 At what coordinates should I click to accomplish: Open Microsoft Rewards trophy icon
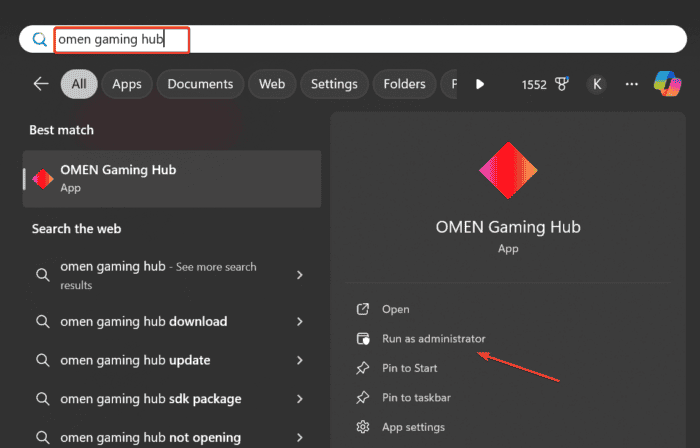click(x=562, y=84)
